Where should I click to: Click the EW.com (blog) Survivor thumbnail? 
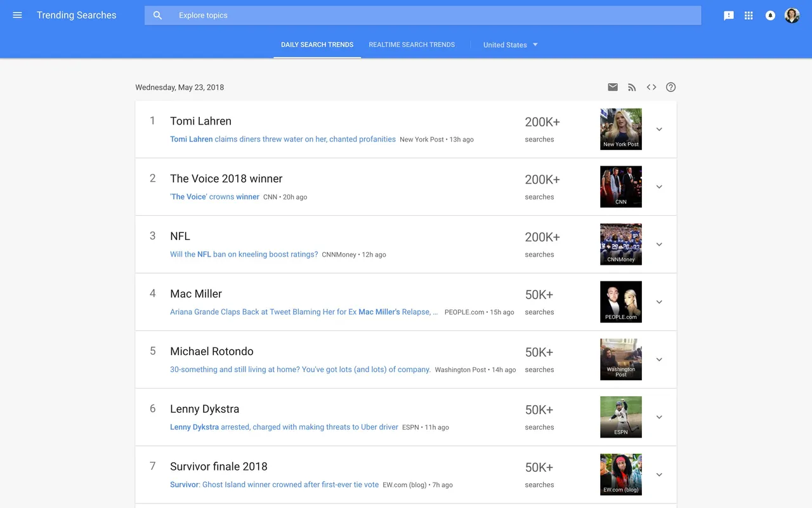coord(621,474)
